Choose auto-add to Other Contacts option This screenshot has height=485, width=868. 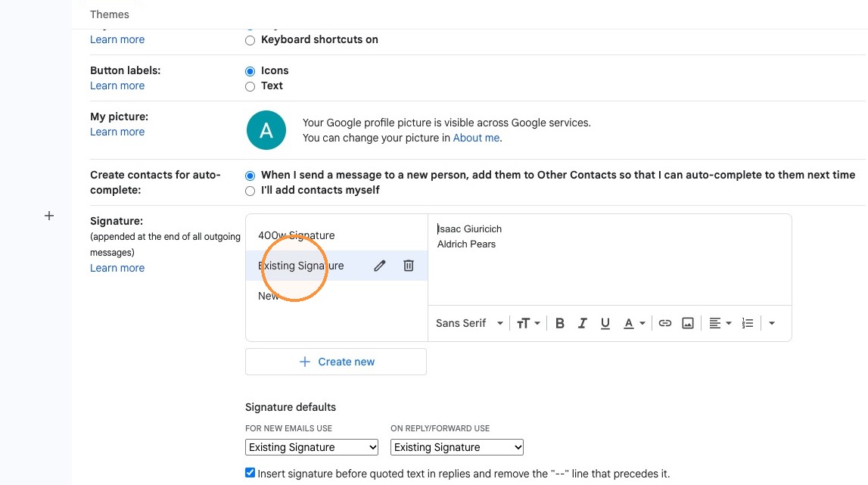pyautogui.click(x=250, y=176)
